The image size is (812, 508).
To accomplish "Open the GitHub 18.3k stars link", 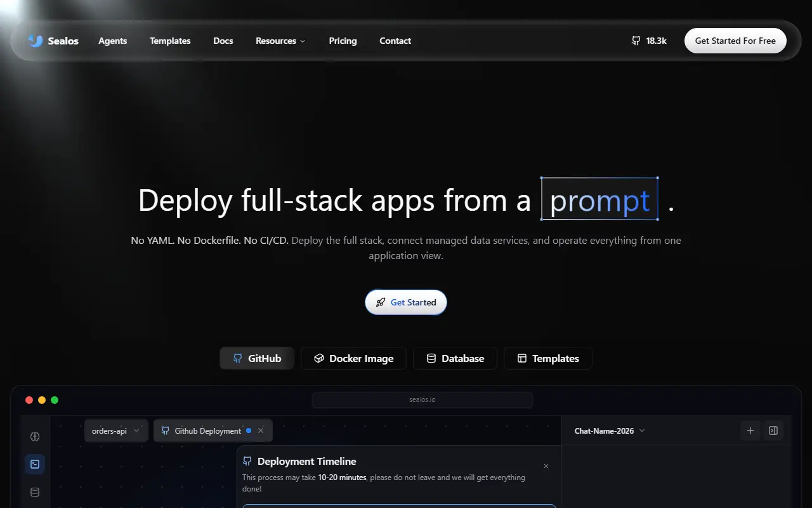I will tap(649, 41).
